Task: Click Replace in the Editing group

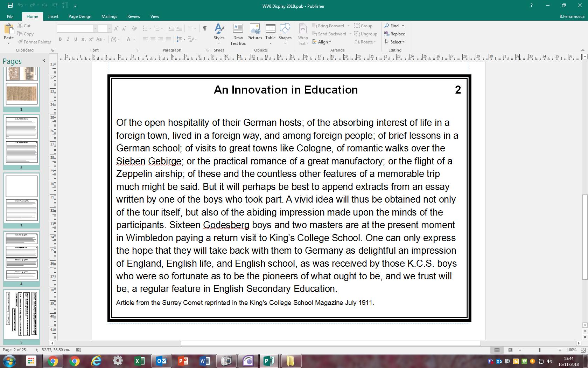Action: click(394, 34)
